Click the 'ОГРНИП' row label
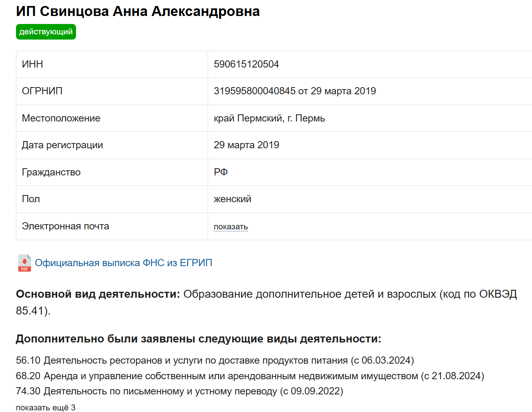The image size is (532, 412). [42, 91]
